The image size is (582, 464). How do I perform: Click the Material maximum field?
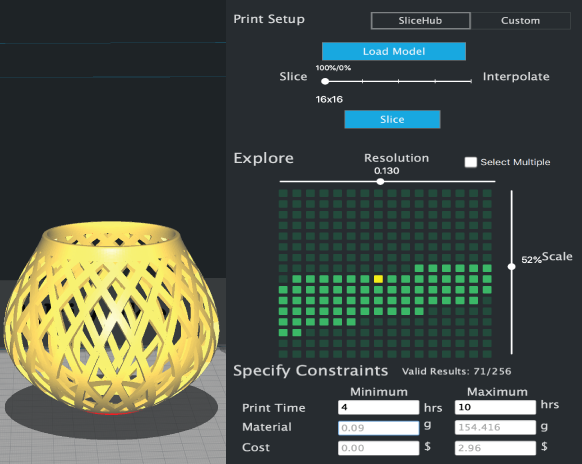click(495, 428)
